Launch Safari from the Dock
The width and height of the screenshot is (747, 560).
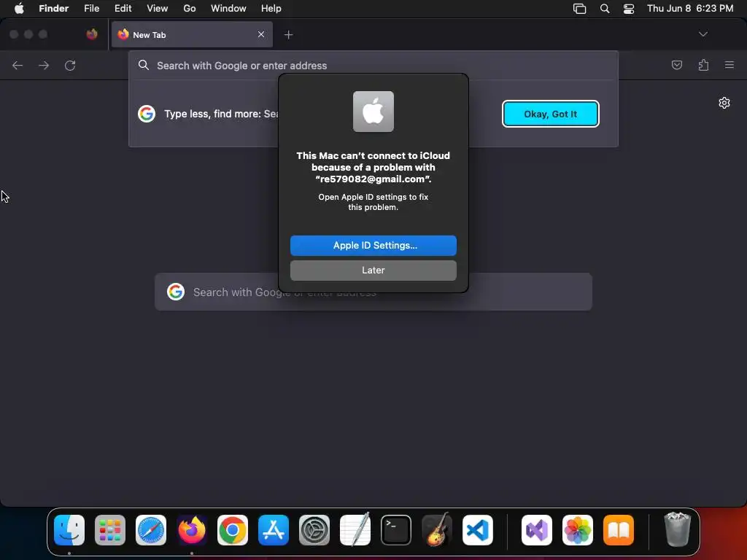151,530
